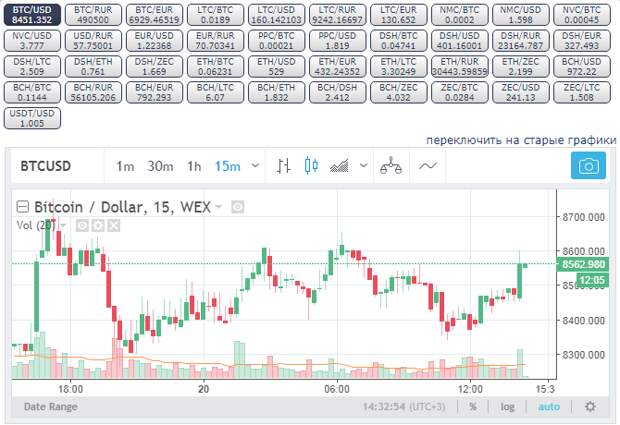The height and width of the screenshot is (425, 620).
Task: Collapse the Bitcoin / Dollar legend box
Action: click(x=23, y=206)
